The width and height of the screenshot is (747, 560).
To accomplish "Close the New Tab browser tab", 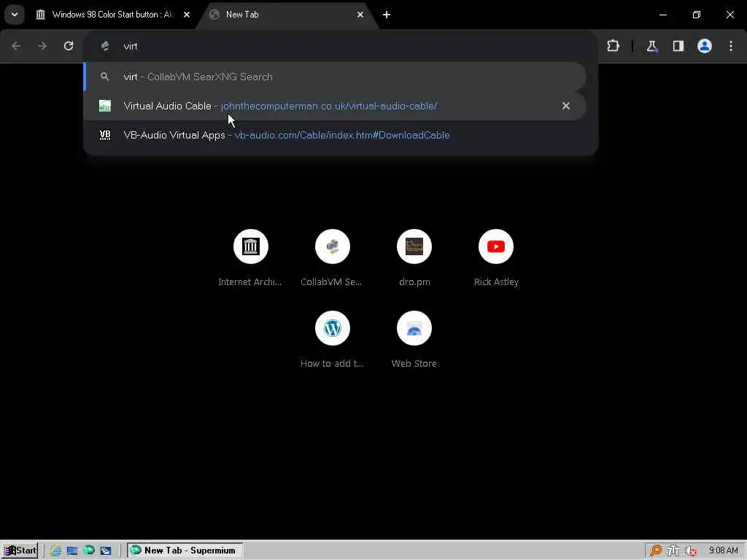I will click(360, 15).
